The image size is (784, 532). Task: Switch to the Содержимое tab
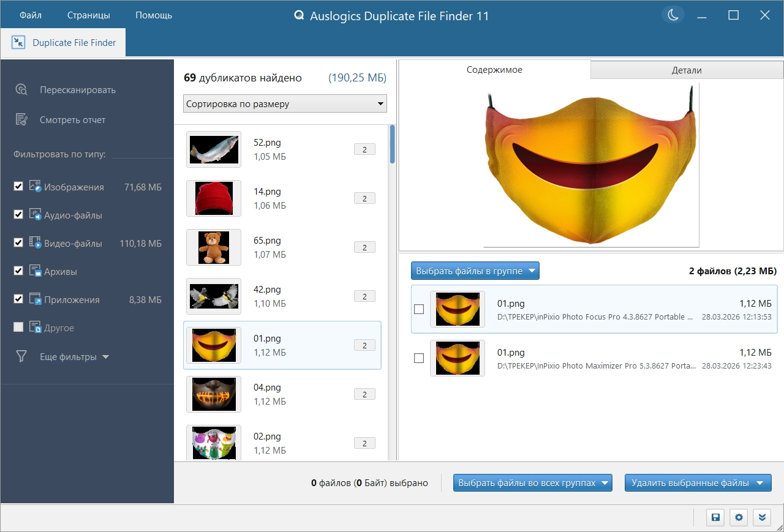[494, 70]
